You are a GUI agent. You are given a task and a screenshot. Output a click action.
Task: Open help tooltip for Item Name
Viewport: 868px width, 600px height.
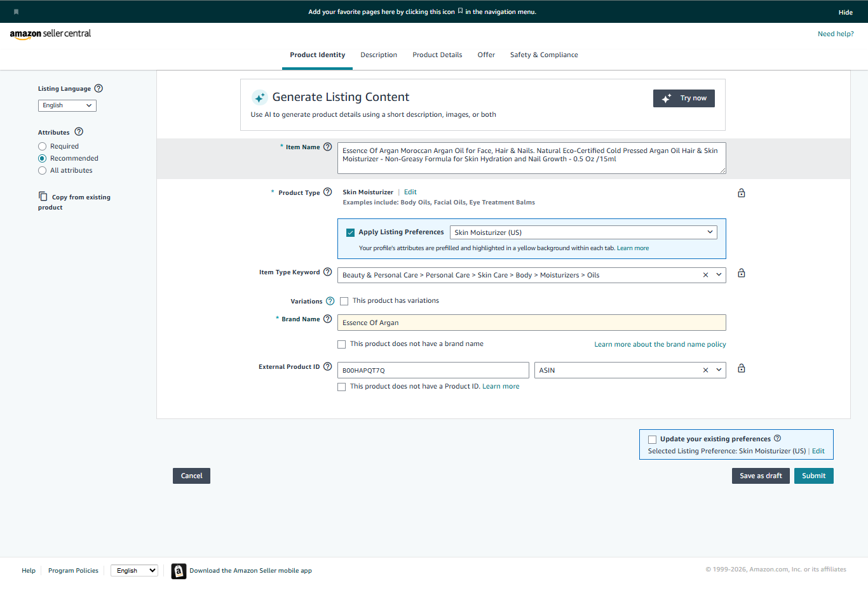[x=328, y=147]
